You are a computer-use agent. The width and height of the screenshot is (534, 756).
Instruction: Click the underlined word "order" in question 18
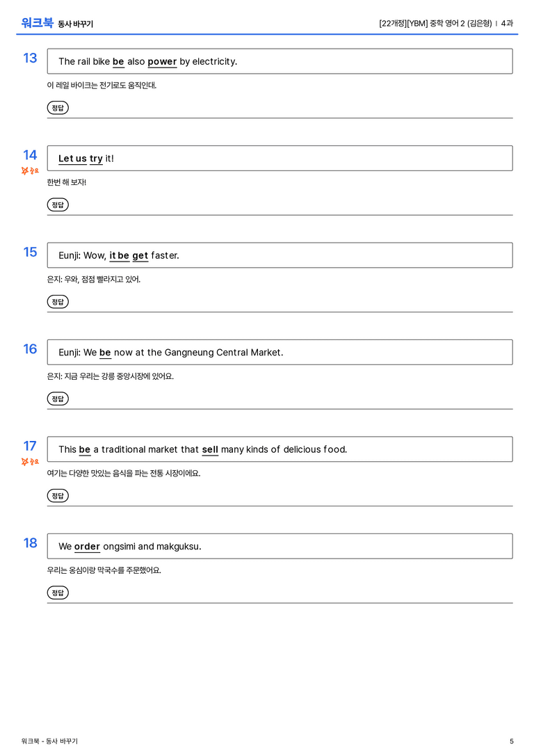[x=87, y=546]
